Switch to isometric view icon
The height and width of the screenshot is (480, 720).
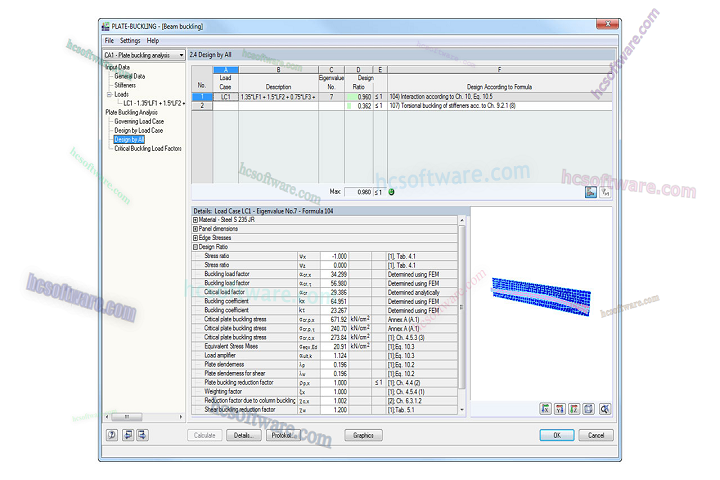[x=588, y=408]
